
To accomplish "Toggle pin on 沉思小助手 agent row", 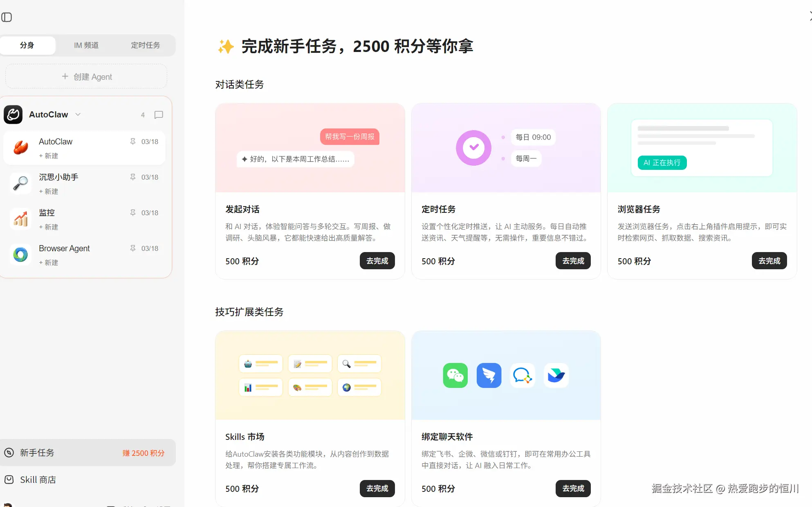I will [x=133, y=177].
